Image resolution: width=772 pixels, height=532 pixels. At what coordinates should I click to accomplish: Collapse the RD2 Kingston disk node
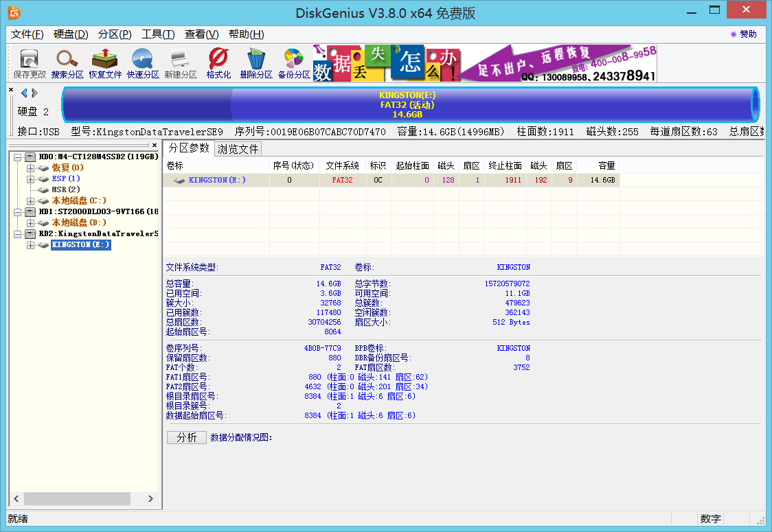click(x=18, y=234)
